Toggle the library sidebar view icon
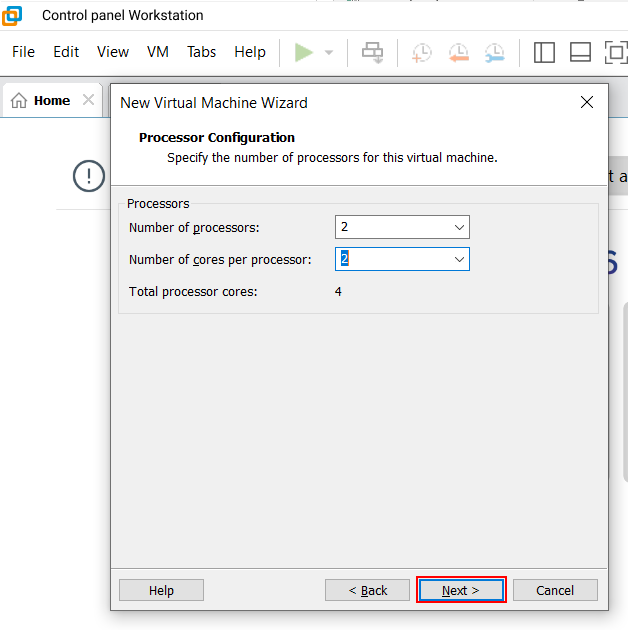This screenshot has height=630, width=628. [x=544, y=53]
